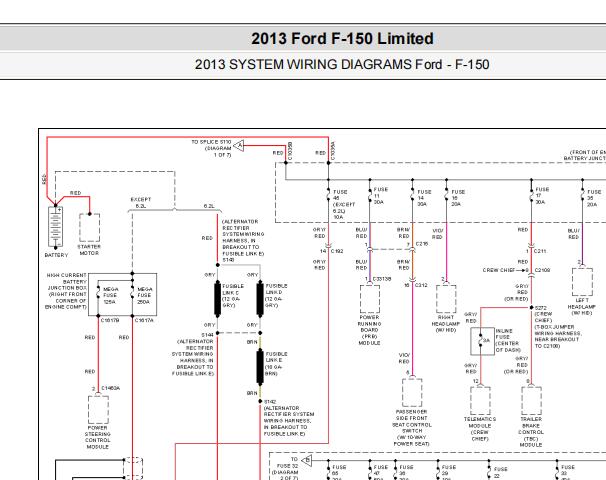Click the battery symbol in the diagram
This screenshot has width=606, height=480.
pyautogui.click(x=55, y=227)
